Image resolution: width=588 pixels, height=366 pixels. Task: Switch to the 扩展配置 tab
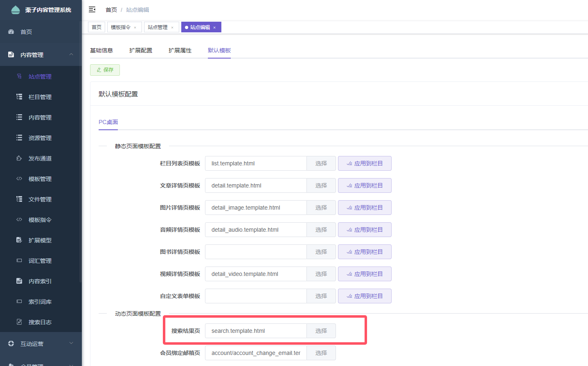click(140, 50)
